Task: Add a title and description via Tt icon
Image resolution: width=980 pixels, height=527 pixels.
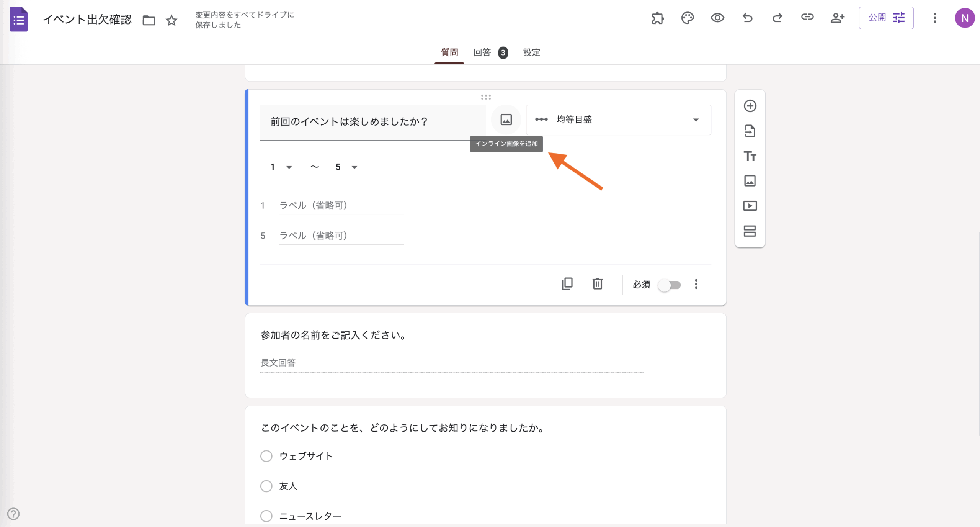Action: pyautogui.click(x=750, y=156)
